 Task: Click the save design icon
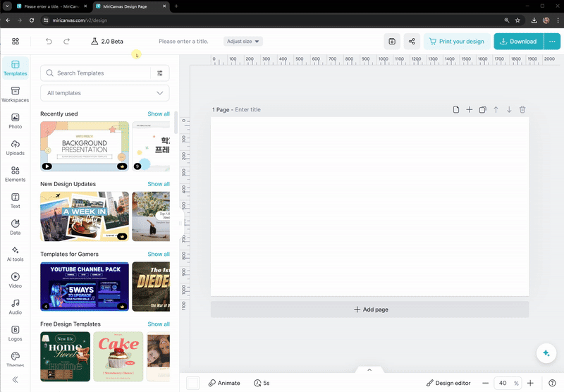coord(392,42)
